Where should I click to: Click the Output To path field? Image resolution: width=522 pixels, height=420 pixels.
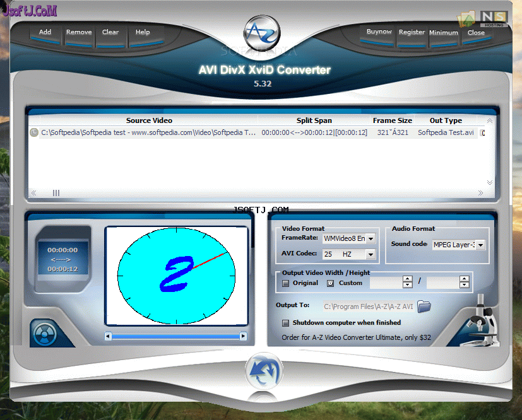point(369,306)
